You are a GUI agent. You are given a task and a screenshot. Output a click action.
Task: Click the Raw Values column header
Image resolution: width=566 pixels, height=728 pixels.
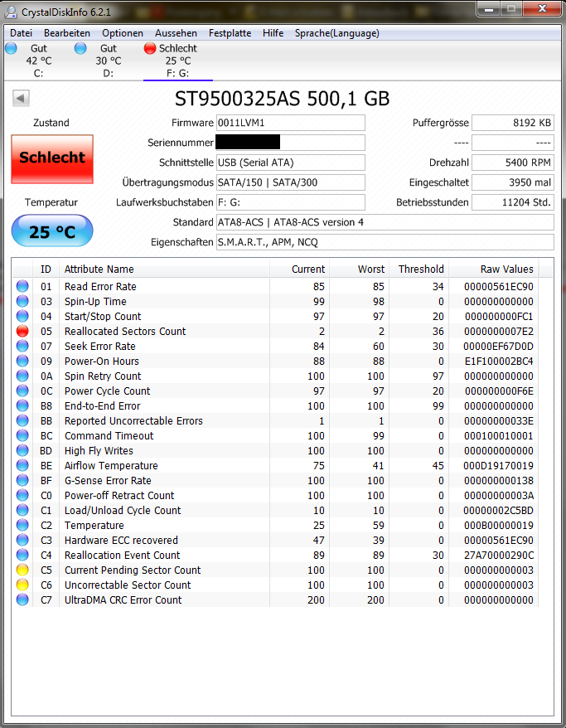click(x=493, y=269)
